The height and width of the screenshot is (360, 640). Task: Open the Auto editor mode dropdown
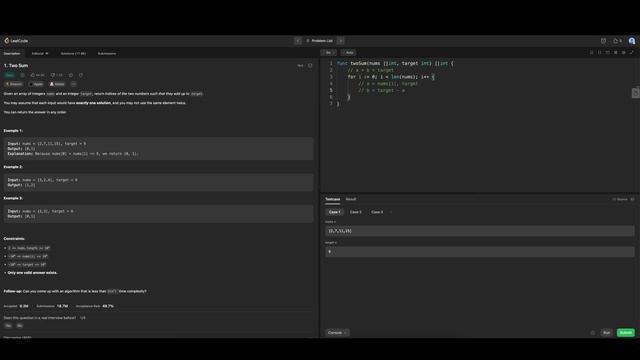[x=349, y=53]
